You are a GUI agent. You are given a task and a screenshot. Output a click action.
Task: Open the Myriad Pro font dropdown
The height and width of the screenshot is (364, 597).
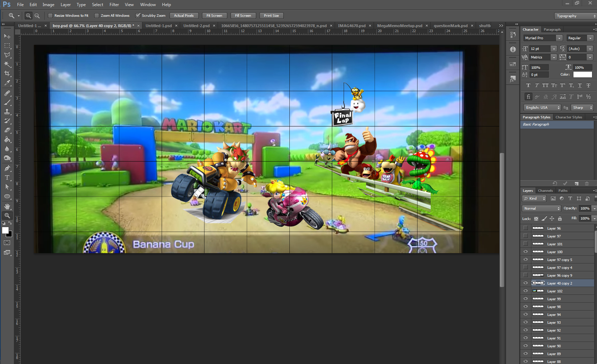[559, 38]
